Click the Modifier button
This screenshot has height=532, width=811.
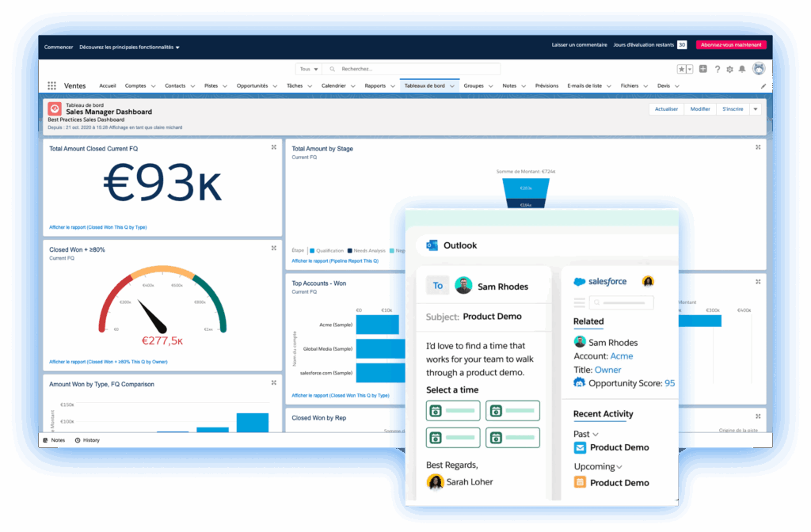(x=700, y=109)
